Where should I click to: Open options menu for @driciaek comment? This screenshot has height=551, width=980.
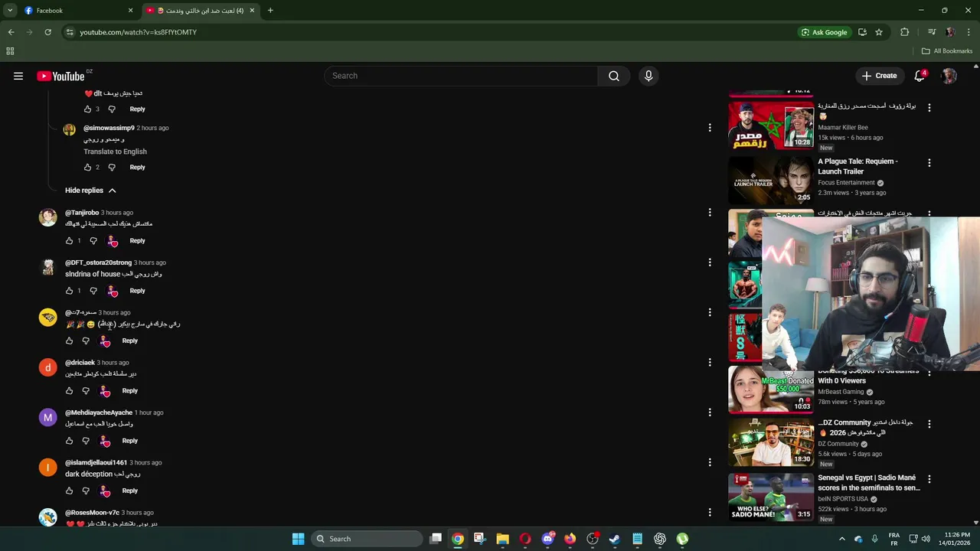pyautogui.click(x=710, y=363)
